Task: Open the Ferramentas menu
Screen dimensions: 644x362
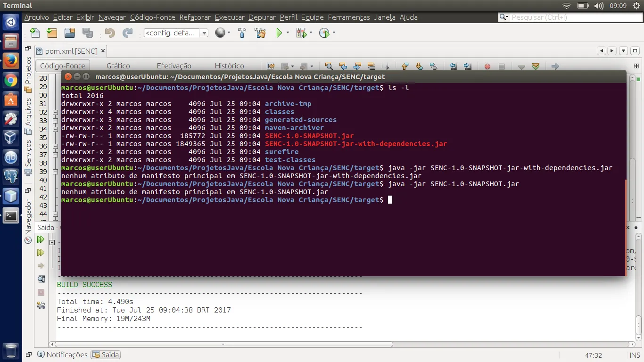Action: [349, 17]
